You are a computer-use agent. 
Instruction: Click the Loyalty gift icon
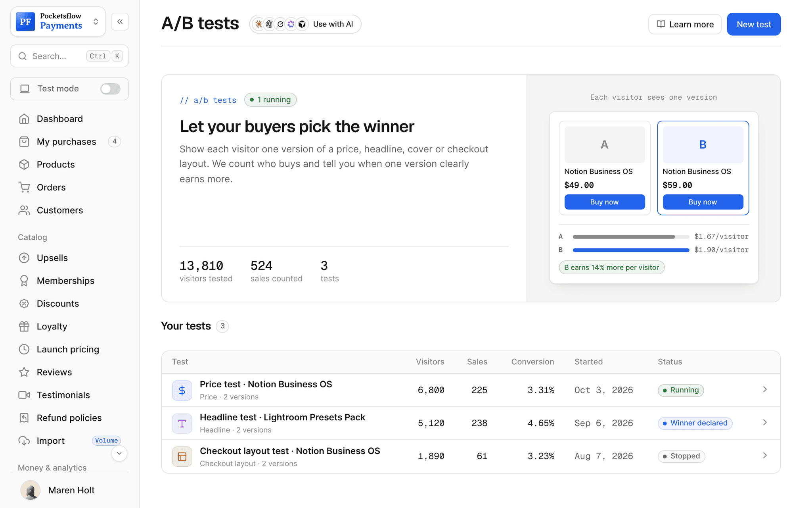[24, 326]
